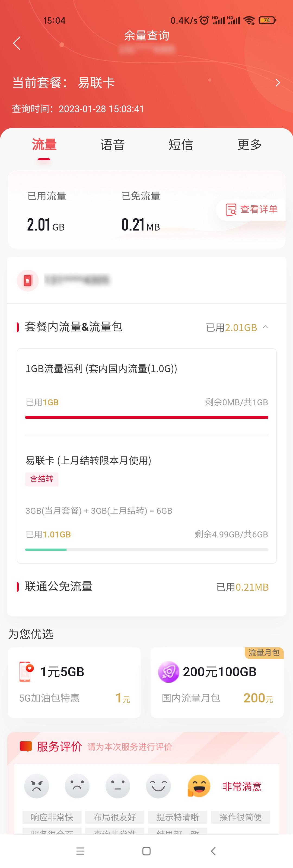Tap the back arrow at top left
This screenshot has width=293, height=868.
coord(17,43)
